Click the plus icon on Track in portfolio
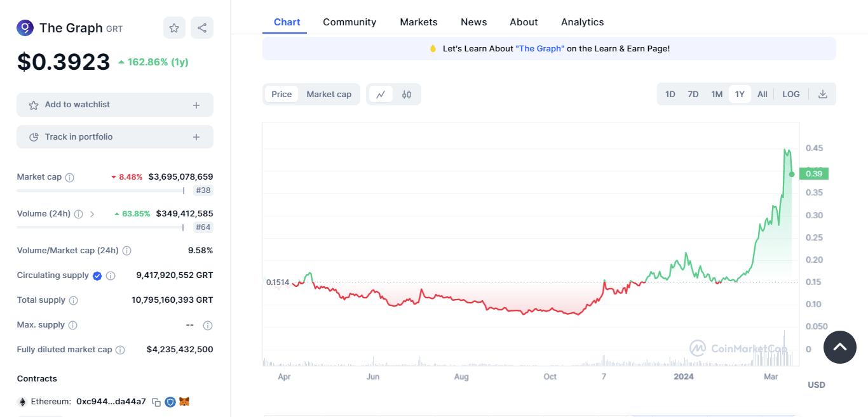 (196, 137)
